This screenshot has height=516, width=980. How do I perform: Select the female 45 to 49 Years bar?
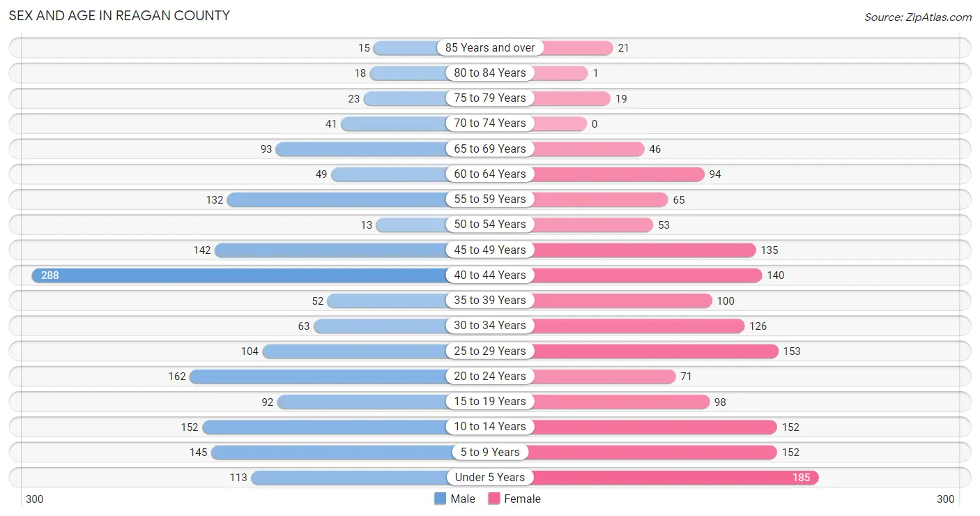point(644,250)
